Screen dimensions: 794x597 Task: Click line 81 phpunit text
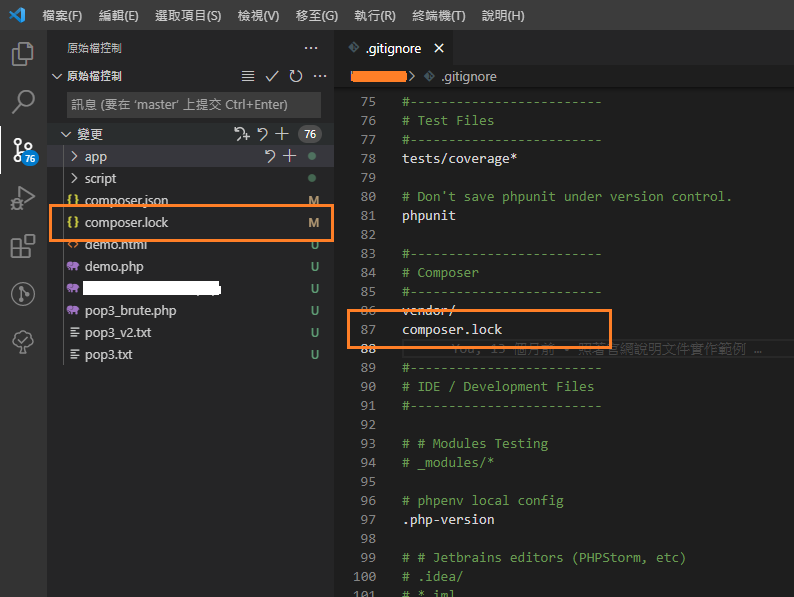click(428, 216)
